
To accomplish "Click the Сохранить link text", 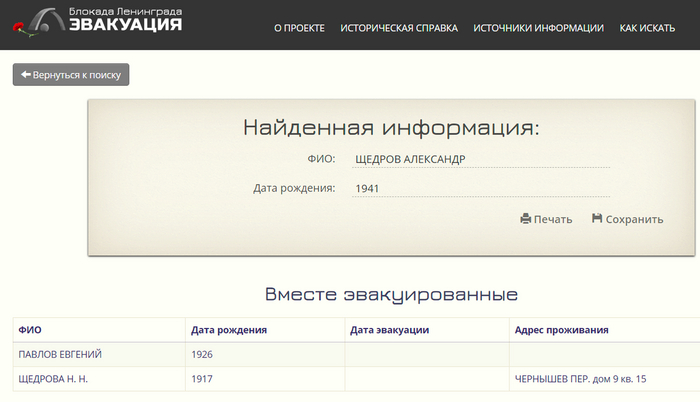I will tap(634, 219).
